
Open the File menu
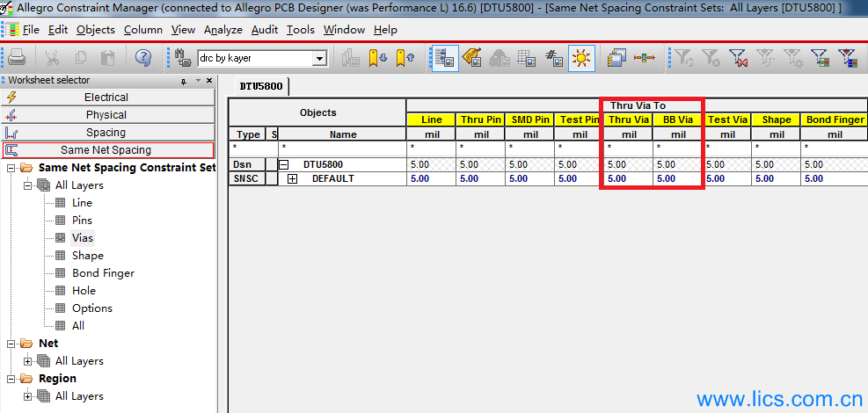tap(31, 30)
